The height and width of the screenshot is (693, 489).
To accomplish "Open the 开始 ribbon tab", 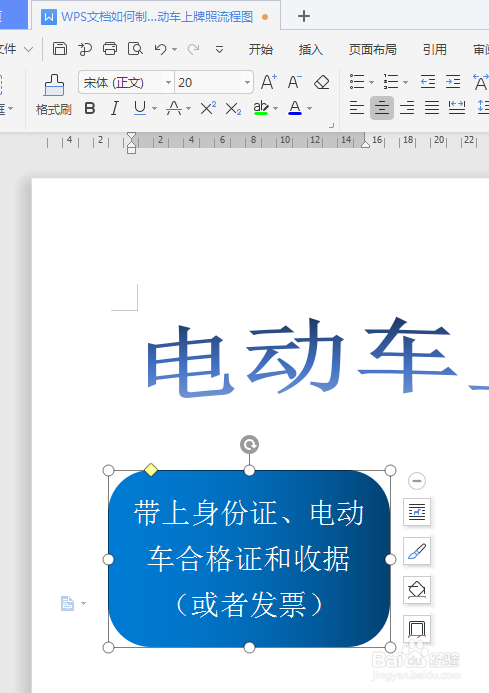I will tap(260, 50).
